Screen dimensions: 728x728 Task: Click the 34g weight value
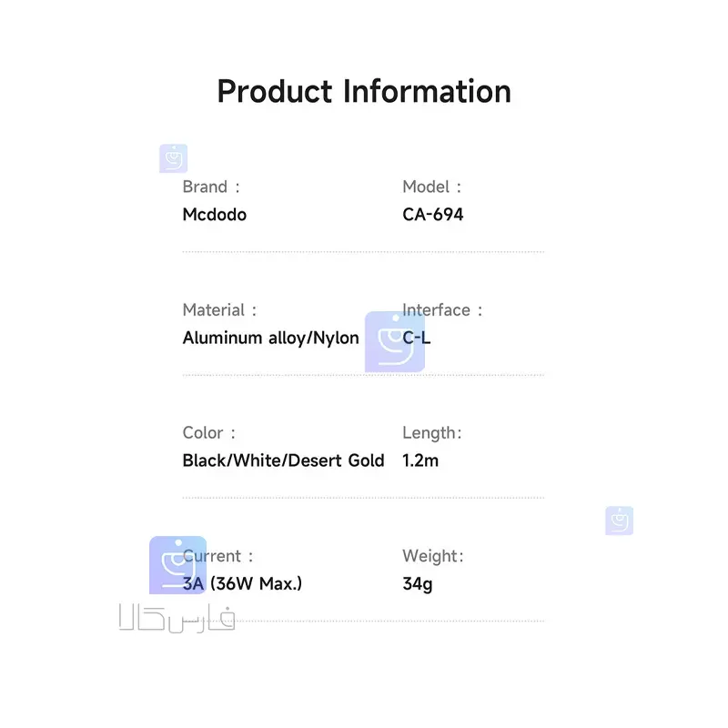[x=418, y=584]
